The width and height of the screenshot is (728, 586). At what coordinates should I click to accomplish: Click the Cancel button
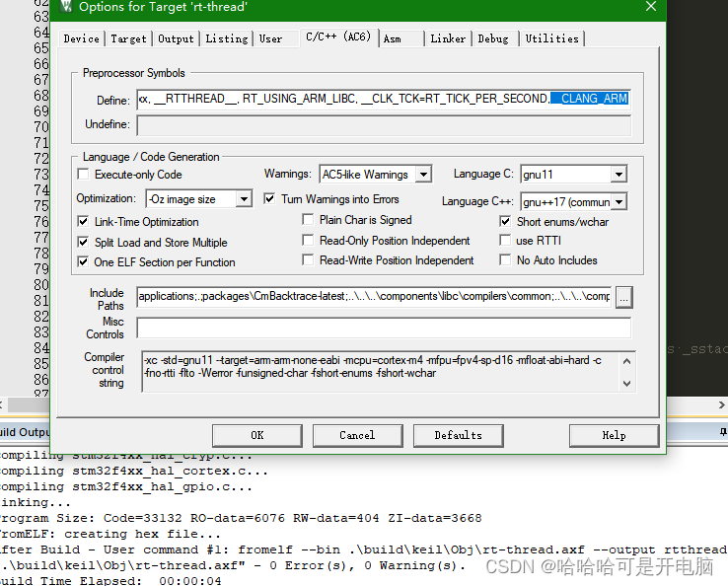pos(357,435)
